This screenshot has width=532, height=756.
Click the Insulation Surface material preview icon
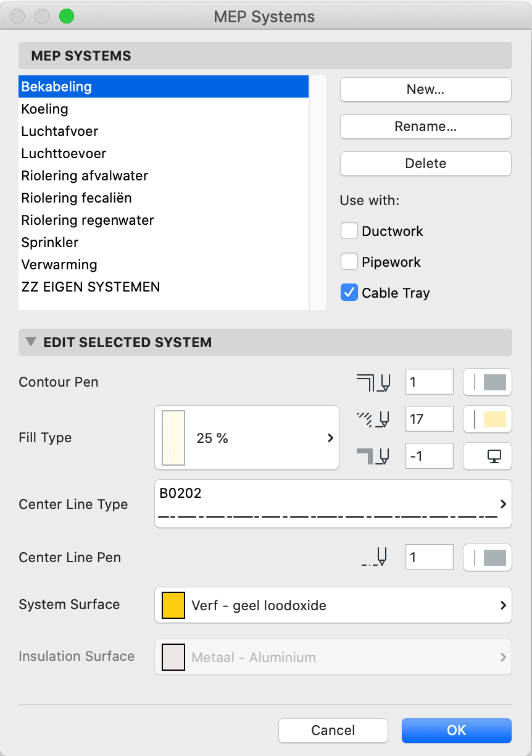173,657
